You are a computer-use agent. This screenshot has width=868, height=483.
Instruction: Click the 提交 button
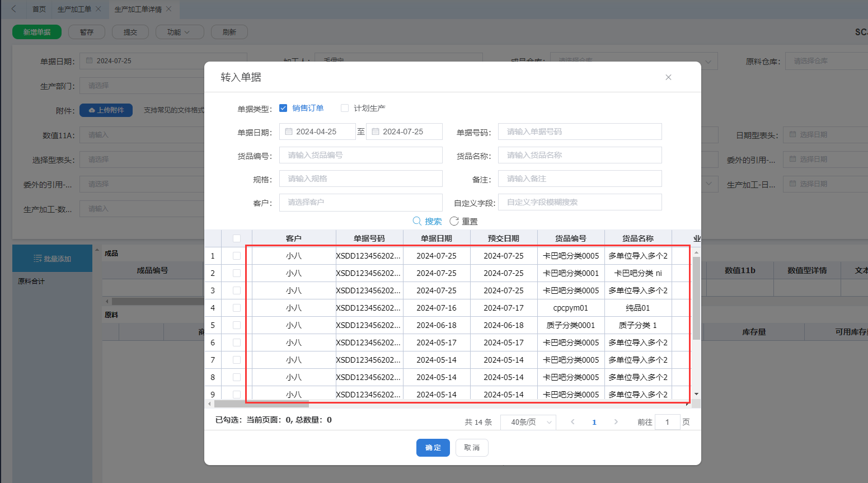[x=130, y=32]
